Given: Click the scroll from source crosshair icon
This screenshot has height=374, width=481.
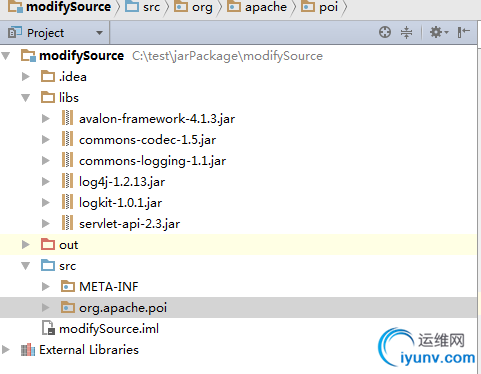Looking at the screenshot, I should coord(385,32).
